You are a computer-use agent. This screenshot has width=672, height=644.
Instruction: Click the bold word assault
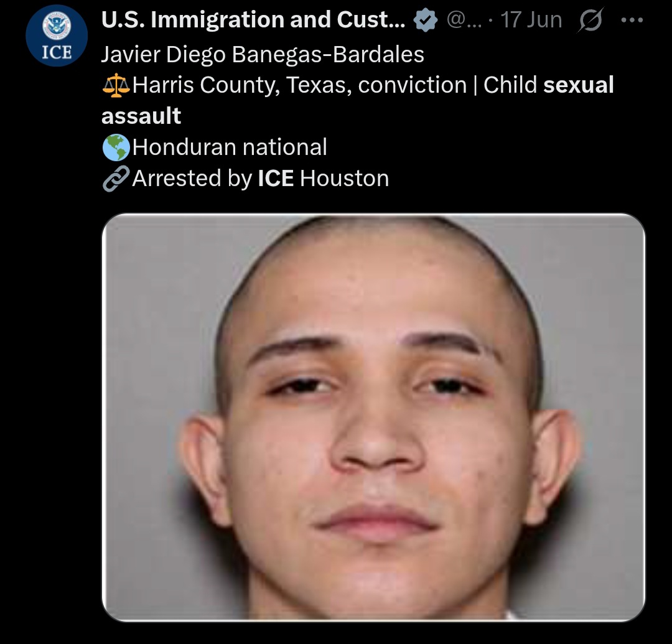[141, 116]
